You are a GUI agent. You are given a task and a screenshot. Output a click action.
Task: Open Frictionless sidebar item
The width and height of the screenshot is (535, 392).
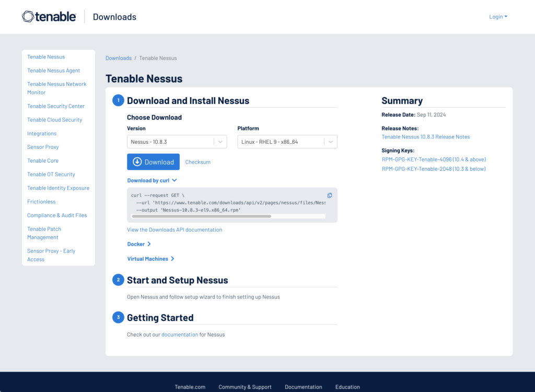(x=41, y=202)
